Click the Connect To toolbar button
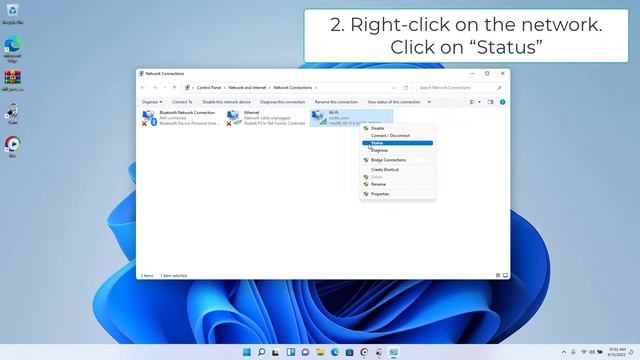This screenshot has height=360, width=640. 182,102
